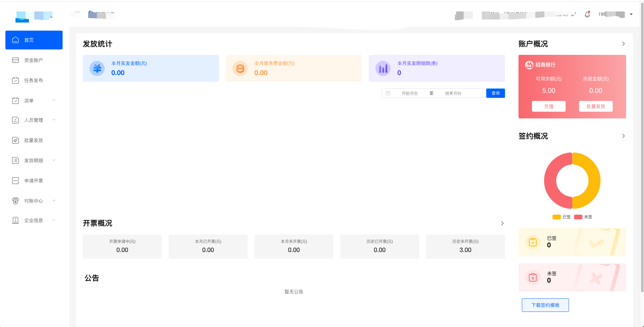Open 开票概况 details arrow
This screenshot has width=644, height=327.
(x=502, y=223)
